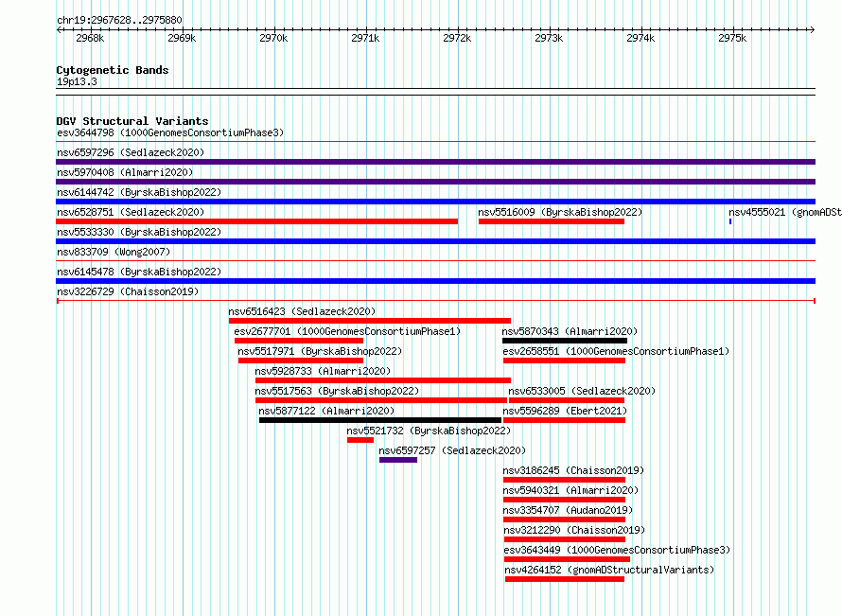Click the 2975k ruler mark

pyautogui.click(x=732, y=38)
